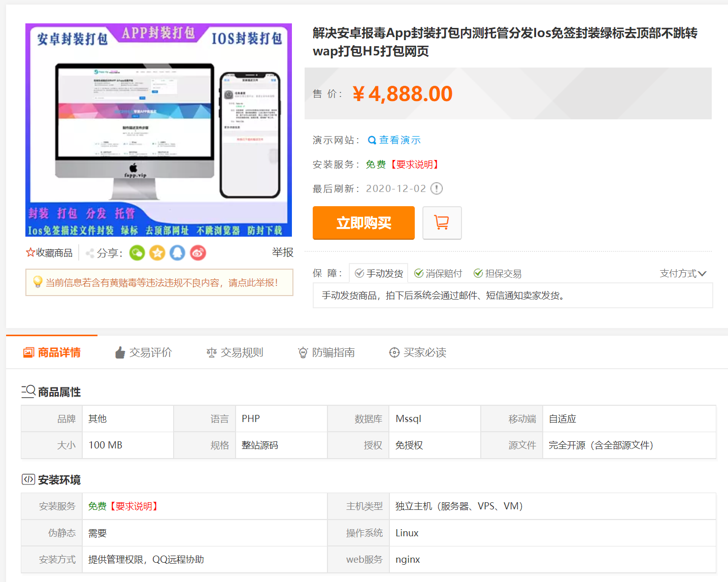Click the 商品属性 magnifier icon
The image size is (728, 582).
[x=28, y=391]
